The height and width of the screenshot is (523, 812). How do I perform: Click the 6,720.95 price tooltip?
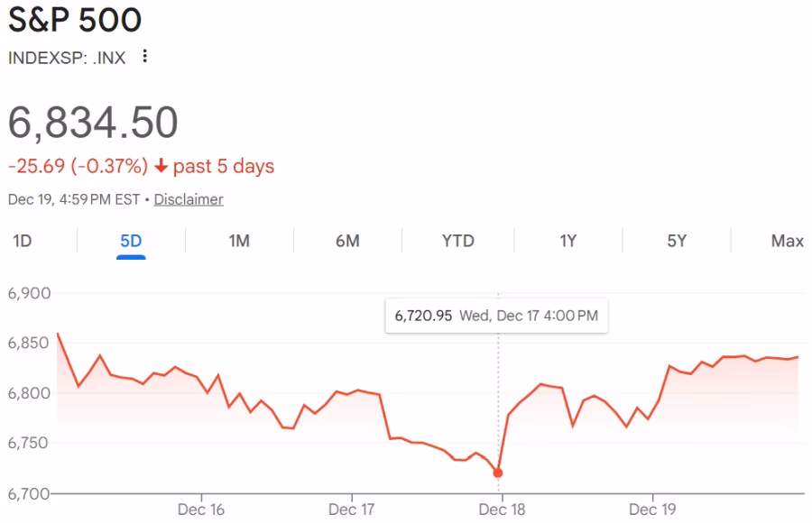tap(495, 317)
